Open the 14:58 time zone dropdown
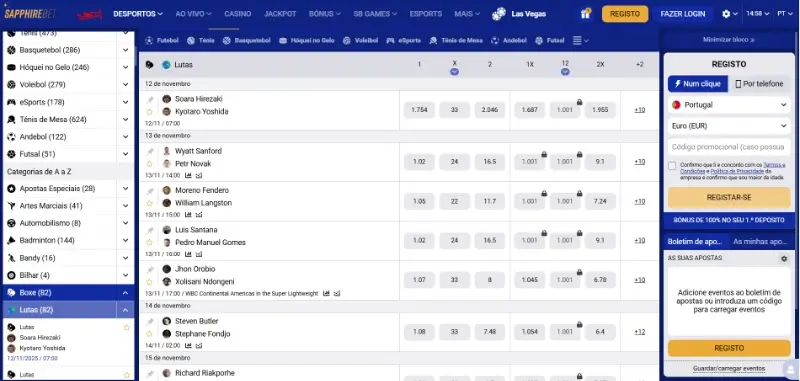800x381 pixels. pos(757,14)
